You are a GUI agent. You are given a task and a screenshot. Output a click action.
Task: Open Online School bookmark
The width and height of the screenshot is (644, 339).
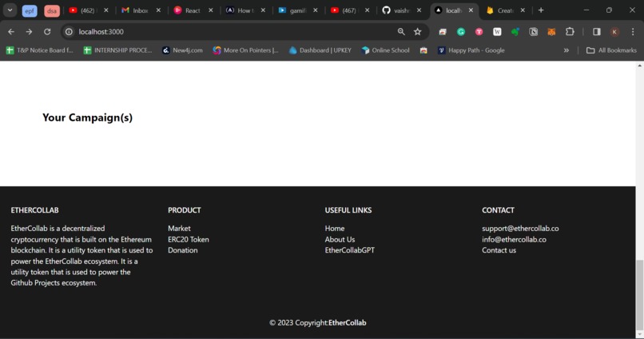click(x=385, y=50)
